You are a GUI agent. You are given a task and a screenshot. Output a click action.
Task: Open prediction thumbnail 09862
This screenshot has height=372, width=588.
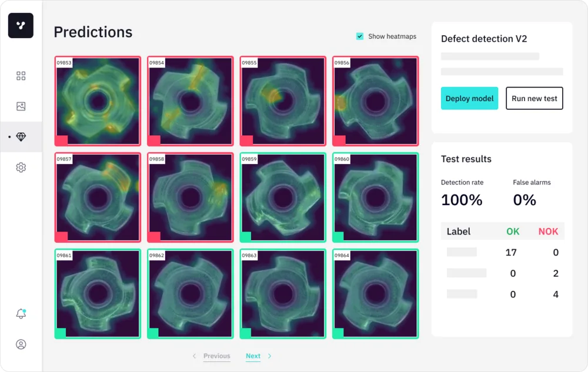[x=191, y=294]
